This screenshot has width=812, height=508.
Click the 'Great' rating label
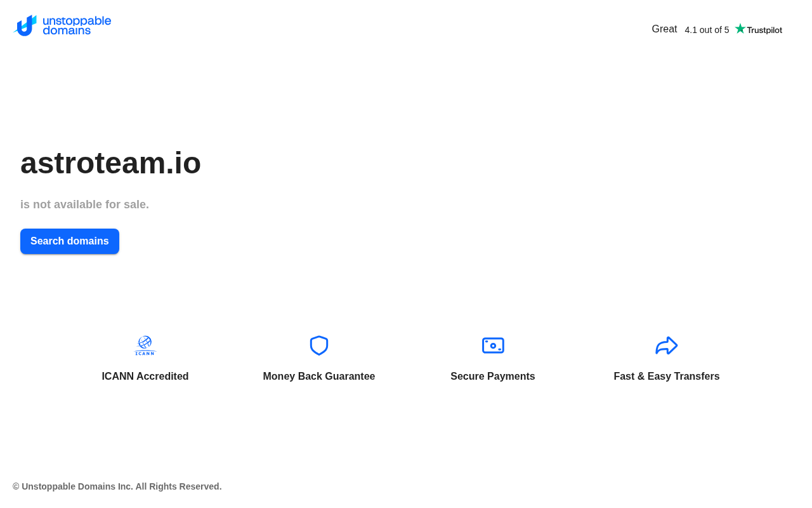click(x=664, y=29)
